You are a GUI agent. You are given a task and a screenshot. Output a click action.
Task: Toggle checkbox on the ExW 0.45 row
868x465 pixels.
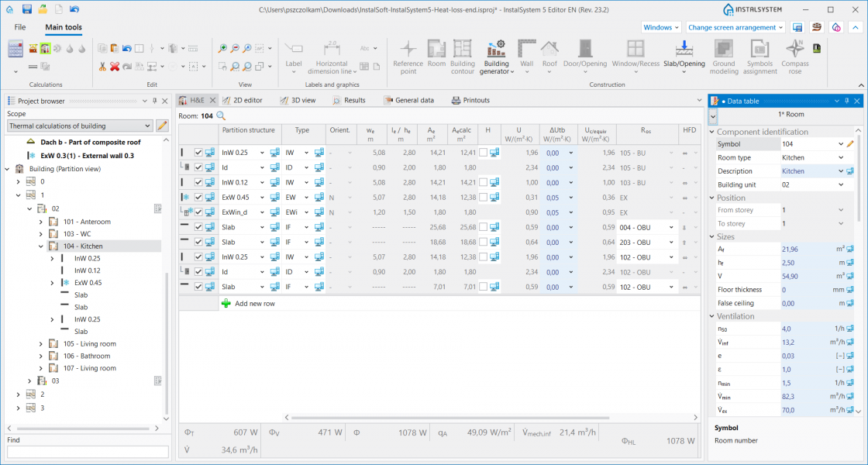tap(198, 197)
